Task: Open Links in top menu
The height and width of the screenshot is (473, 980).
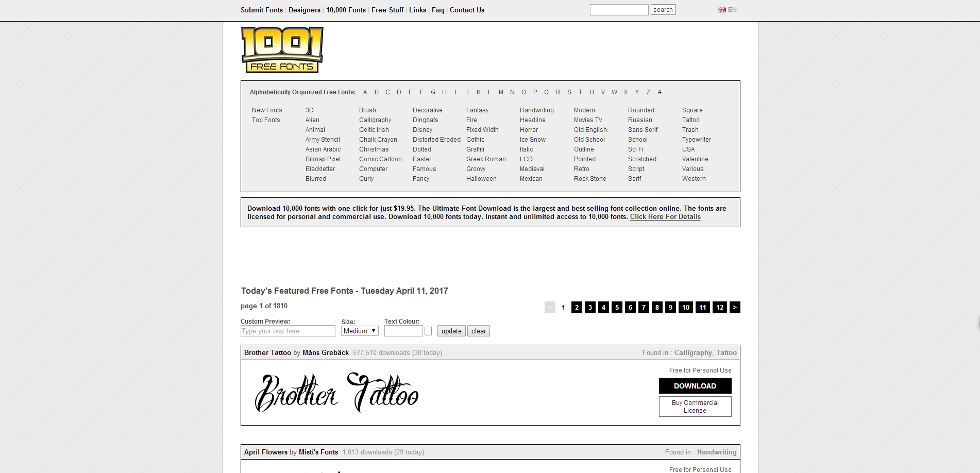Action: click(417, 10)
